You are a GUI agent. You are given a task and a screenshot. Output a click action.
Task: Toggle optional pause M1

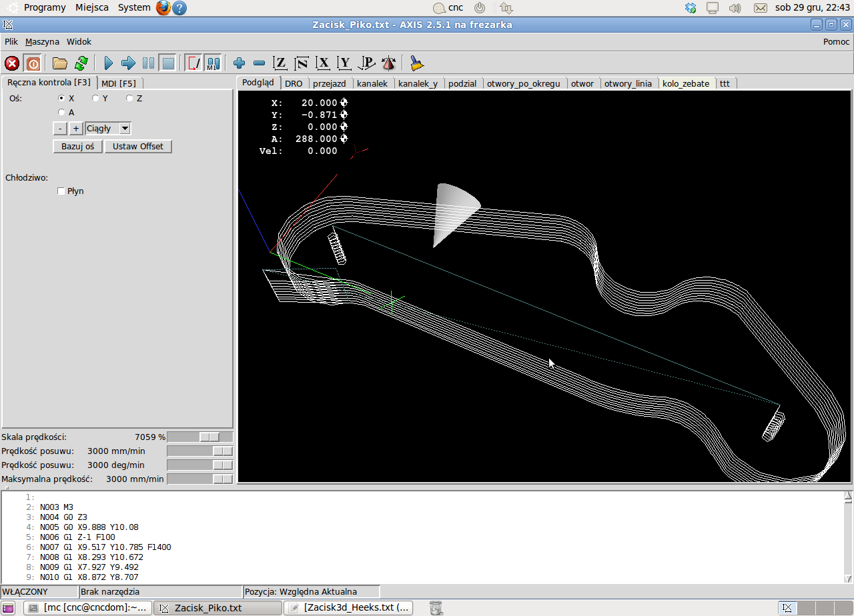[x=213, y=63]
